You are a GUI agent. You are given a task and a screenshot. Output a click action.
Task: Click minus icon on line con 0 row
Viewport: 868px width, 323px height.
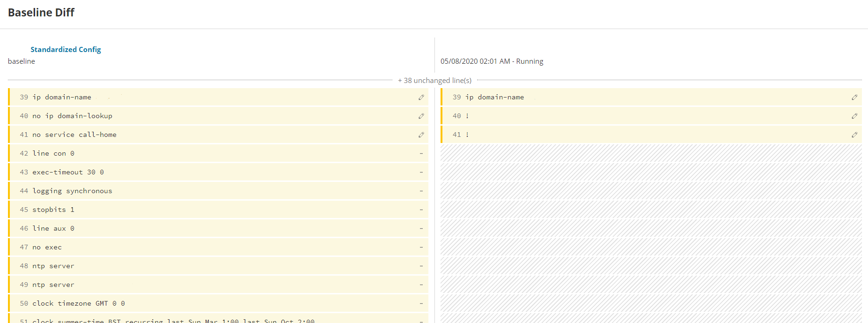(421, 153)
